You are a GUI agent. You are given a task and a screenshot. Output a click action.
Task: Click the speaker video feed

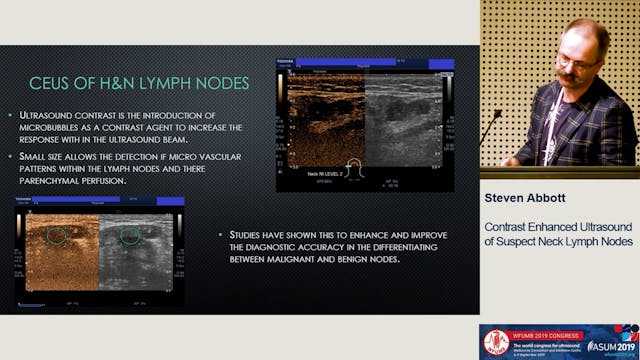[x=560, y=89]
